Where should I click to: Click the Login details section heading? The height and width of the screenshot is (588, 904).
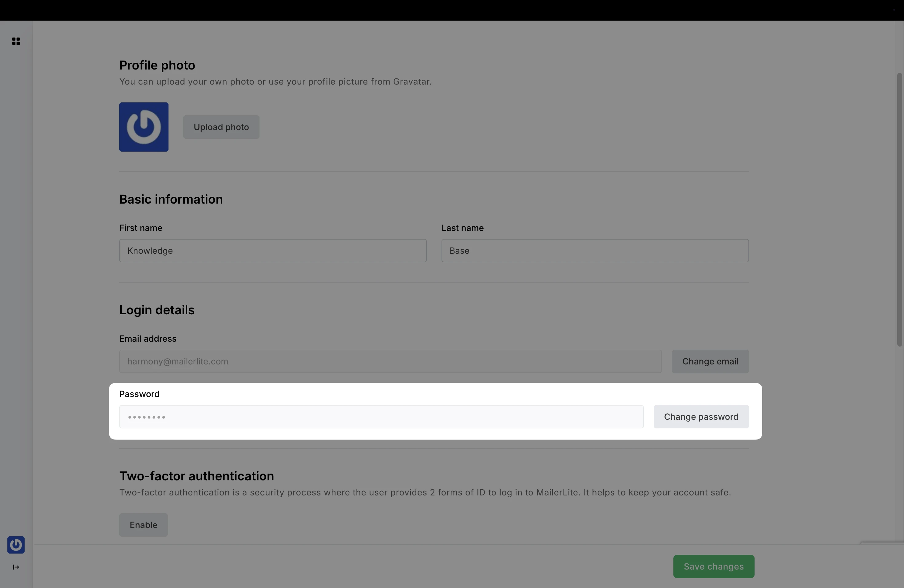point(157,310)
